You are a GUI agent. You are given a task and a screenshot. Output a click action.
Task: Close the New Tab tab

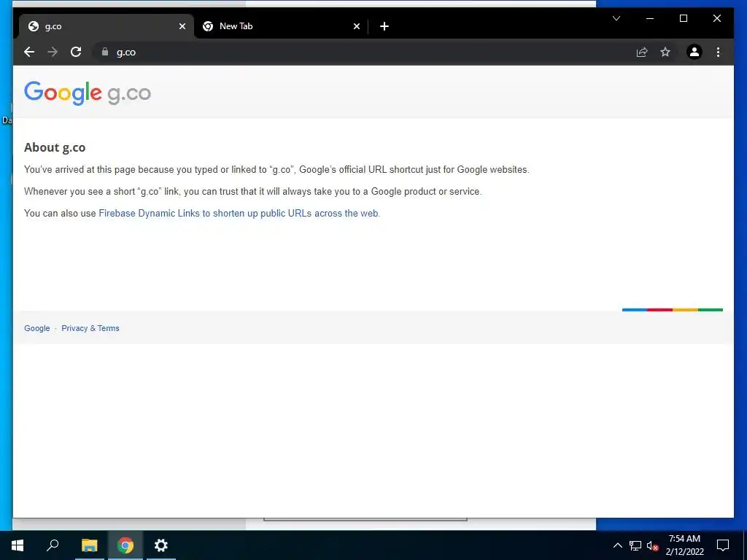coord(356,26)
